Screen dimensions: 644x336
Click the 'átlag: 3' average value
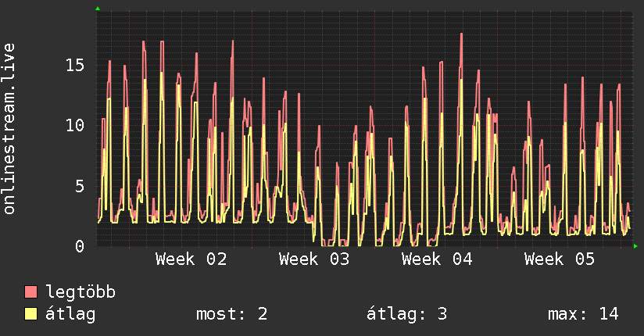click(406, 314)
